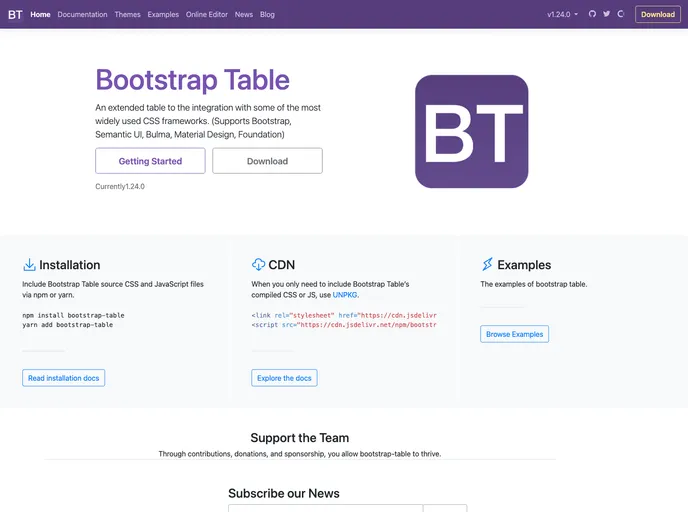Open the Documentation menu item
The width and height of the screenshot is (688, 512).
(82, 15)
